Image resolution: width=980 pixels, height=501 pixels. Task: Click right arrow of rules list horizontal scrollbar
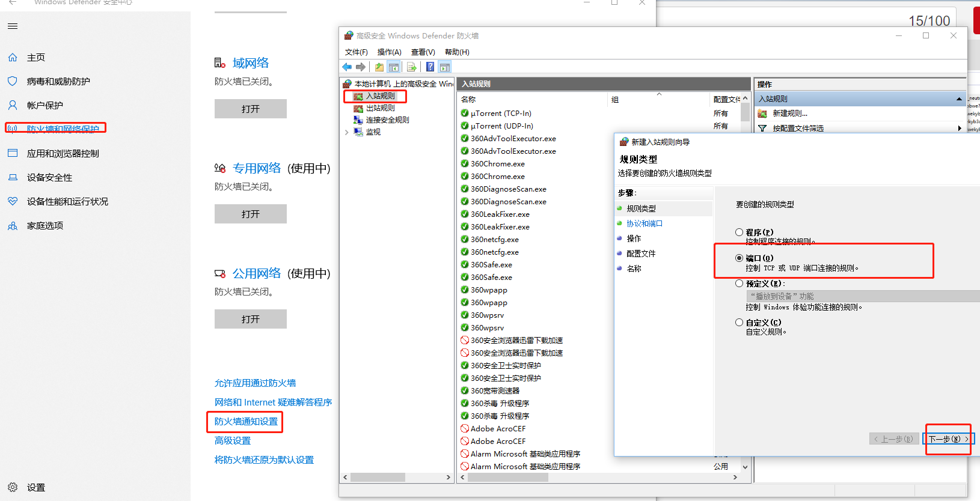click(x=735, y=478)
